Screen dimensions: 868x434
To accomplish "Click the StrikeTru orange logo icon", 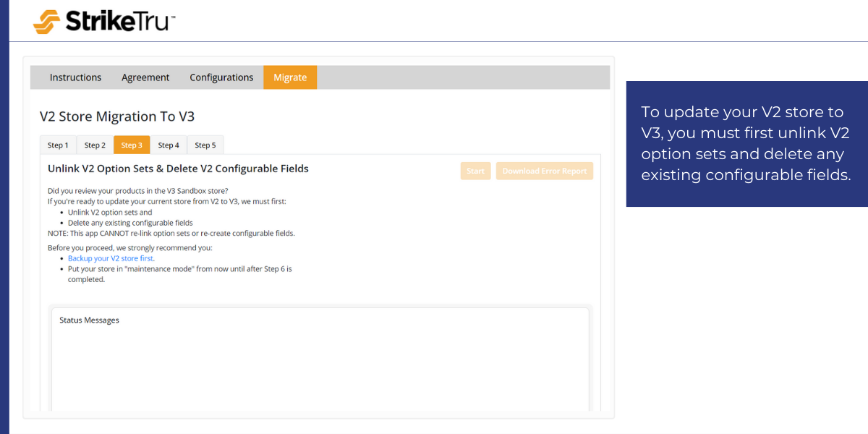I will [x=47, y=21].
